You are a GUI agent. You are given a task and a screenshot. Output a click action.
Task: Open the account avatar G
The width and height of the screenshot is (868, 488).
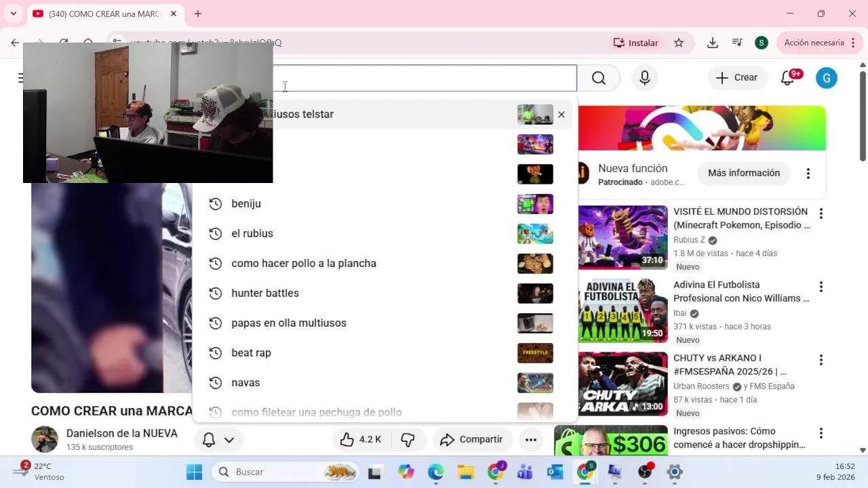[826, 78]
